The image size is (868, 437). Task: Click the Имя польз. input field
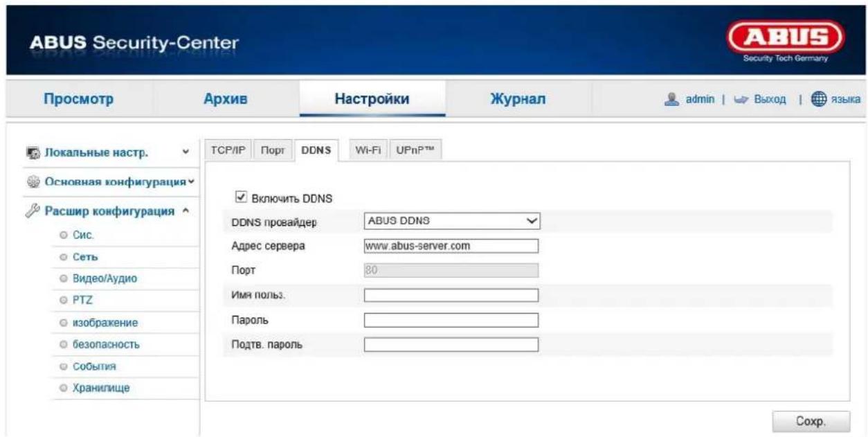(451, 295)
